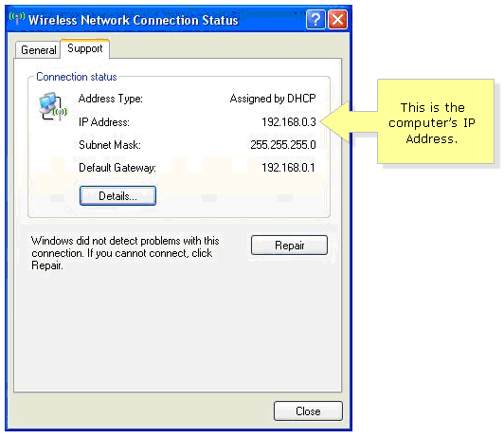Image resolution: width=504 pixels, height=438 pixels.
Task: Click the yellow IP Address callout note
Action: [435, 121]
